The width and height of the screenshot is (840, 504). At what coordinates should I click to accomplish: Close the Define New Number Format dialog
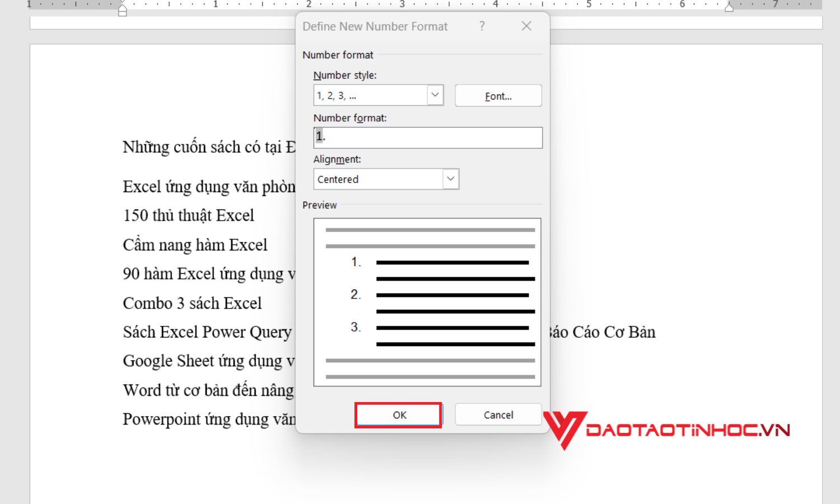coord(525,26)
